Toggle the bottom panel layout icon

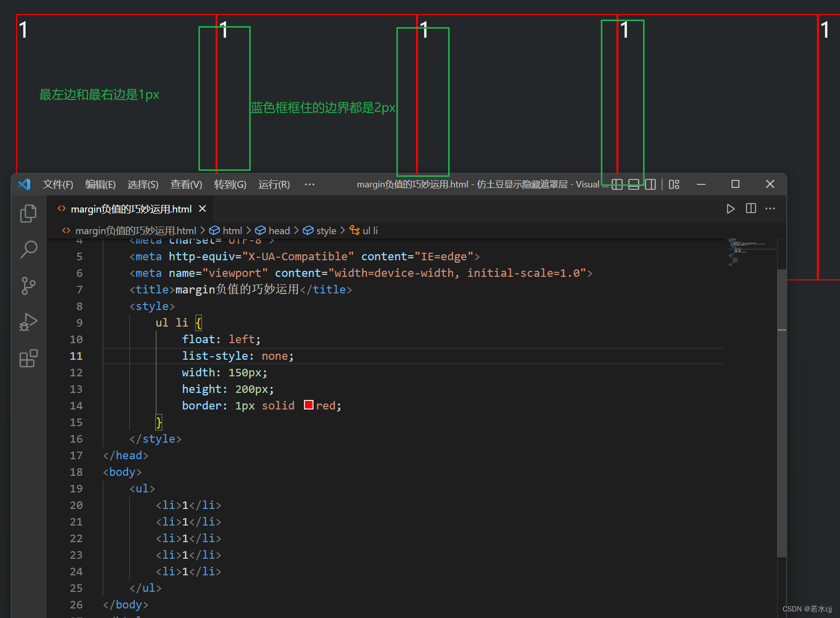[634, 184]
